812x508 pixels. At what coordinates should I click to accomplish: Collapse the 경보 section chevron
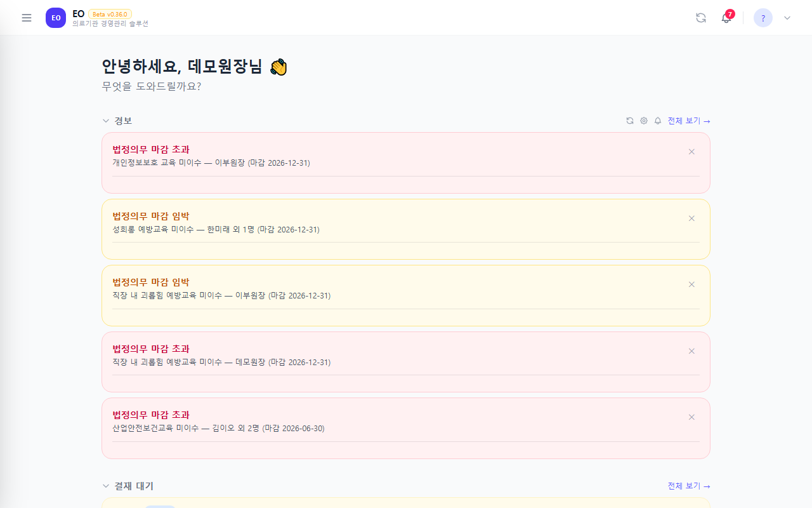106,121
